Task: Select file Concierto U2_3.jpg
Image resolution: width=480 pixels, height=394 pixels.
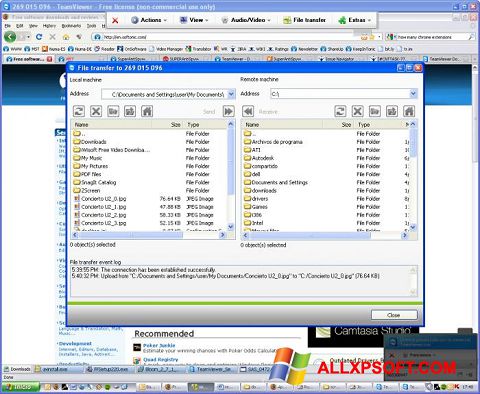Action: click(100, 223)
